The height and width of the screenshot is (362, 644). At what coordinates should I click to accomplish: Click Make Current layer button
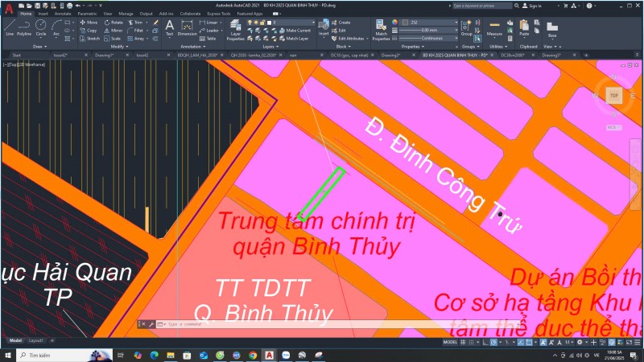pyautogui.click(x=295, y=31)
